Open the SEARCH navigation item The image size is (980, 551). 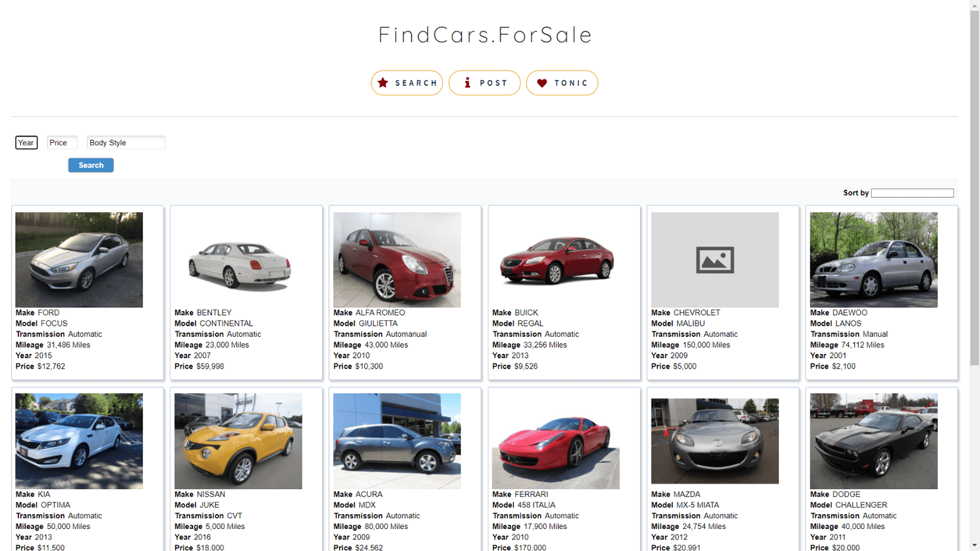[x=407, y=83]
